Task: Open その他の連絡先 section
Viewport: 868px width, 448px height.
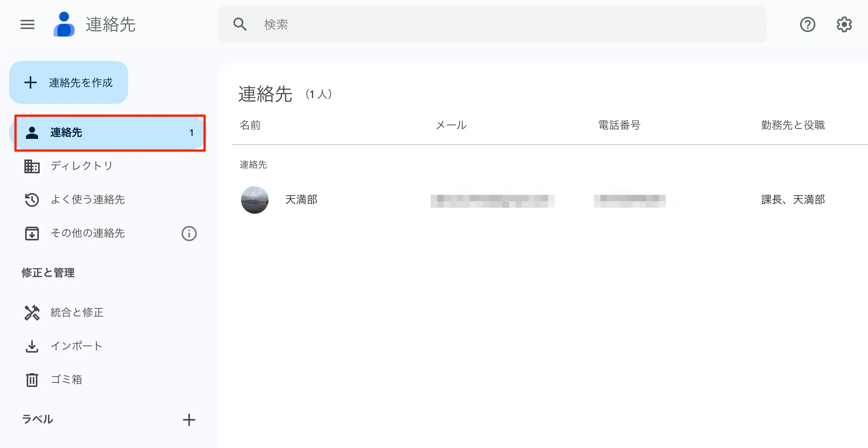Action: coord(88,233)
